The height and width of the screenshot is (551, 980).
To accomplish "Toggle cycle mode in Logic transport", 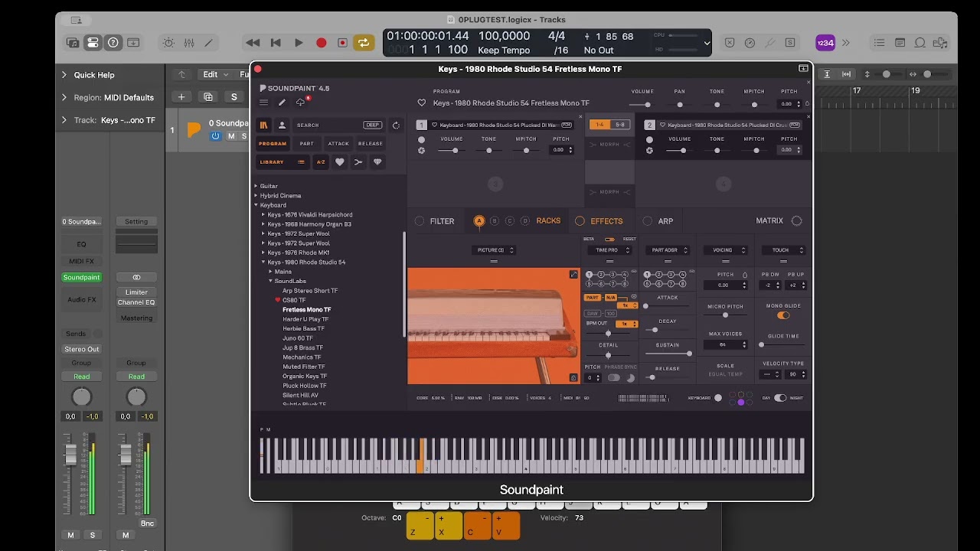I will pos(364,43).
